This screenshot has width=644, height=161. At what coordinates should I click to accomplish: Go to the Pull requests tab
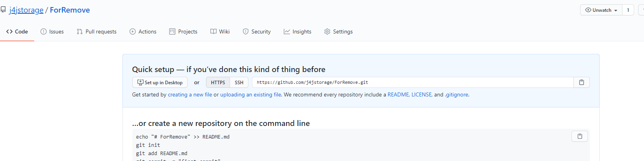click(x=97, y=31)
